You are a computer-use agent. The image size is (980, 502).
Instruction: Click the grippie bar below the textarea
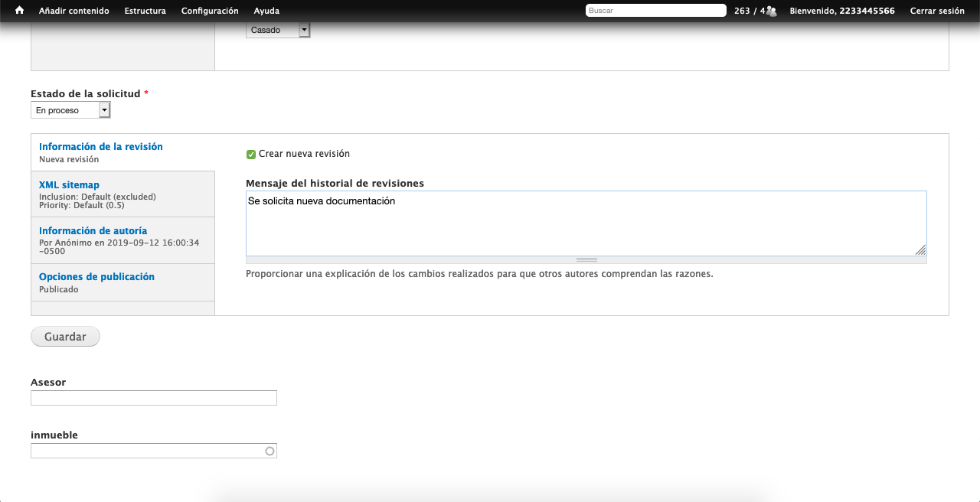click(586, 260)
